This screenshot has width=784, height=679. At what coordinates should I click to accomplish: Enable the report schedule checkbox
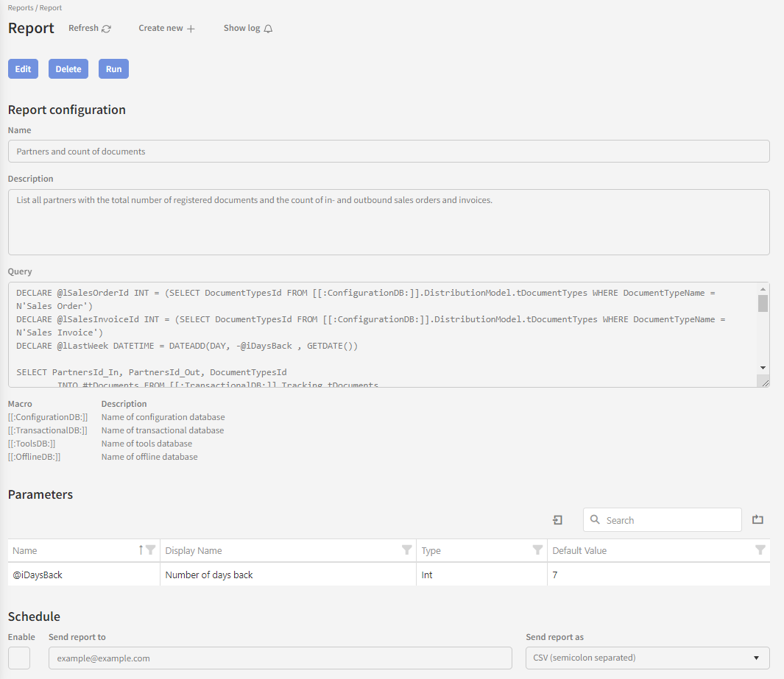pyautogui.click(x=19, y=658)
